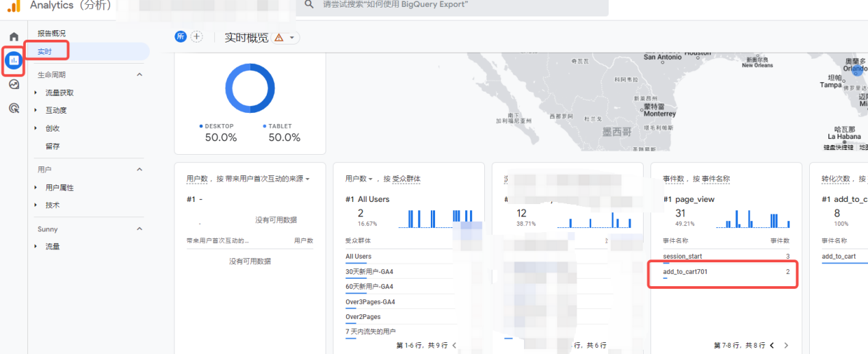Image resolution: width=868 pixels, height=354 pixels.
Task: Click the Monterrey label on the map
Action: pyautogui.click(x=659, y=114)
